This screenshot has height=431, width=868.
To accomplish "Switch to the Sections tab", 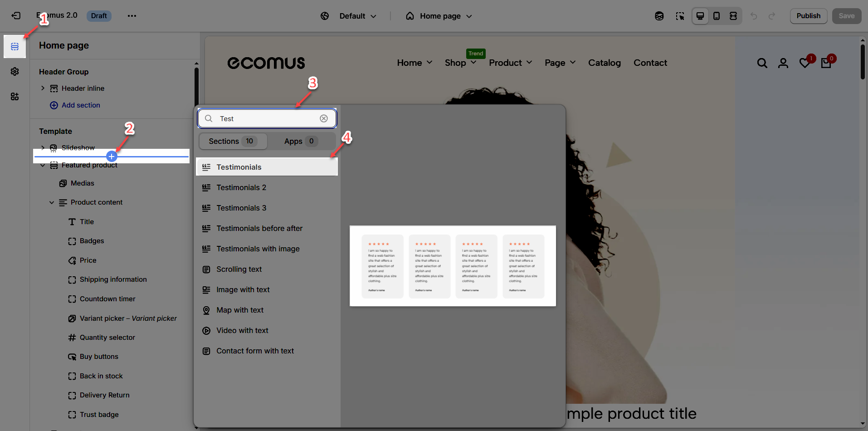I will pos(233,141).
